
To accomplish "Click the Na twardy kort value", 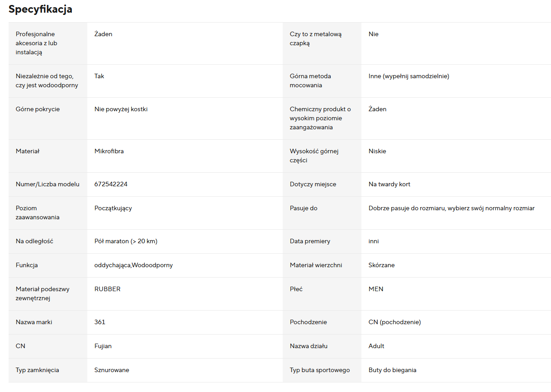I will pos(389,184).
